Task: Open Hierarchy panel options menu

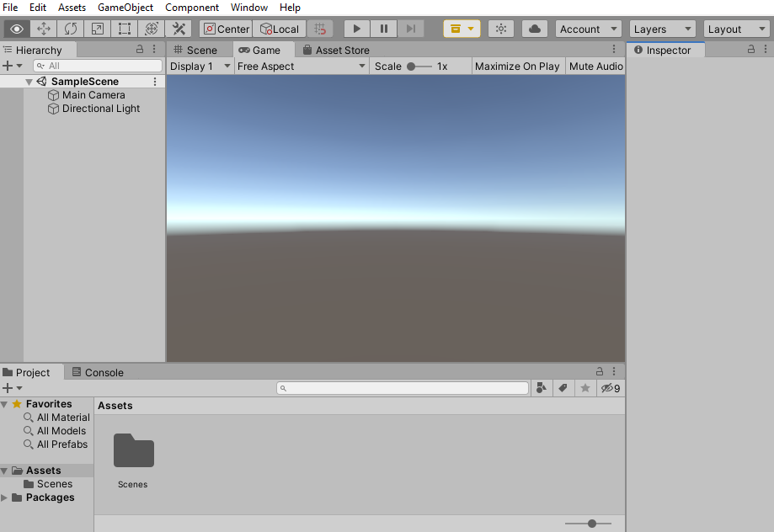Action: pyautogui.click(x=154, y=49)
